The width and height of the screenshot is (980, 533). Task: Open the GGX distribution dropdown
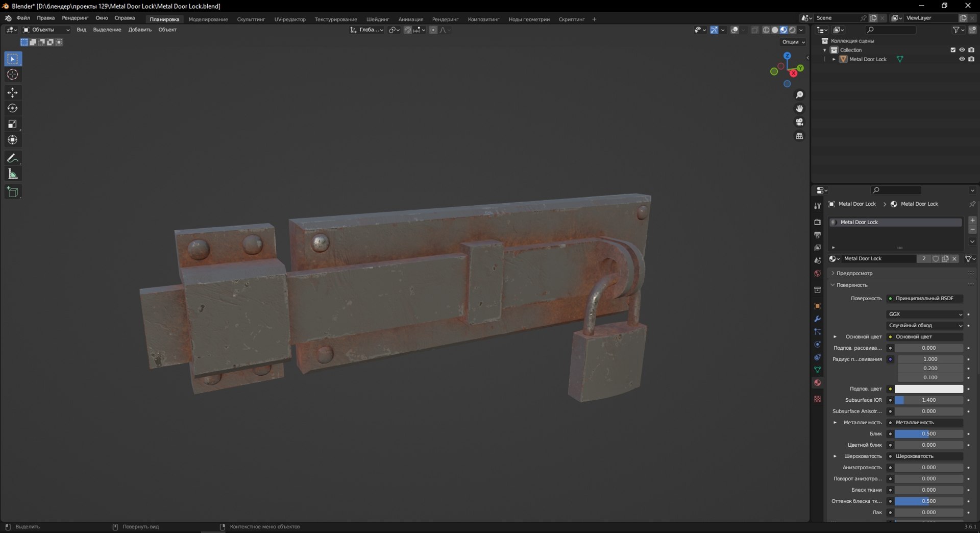click(925, 314)
